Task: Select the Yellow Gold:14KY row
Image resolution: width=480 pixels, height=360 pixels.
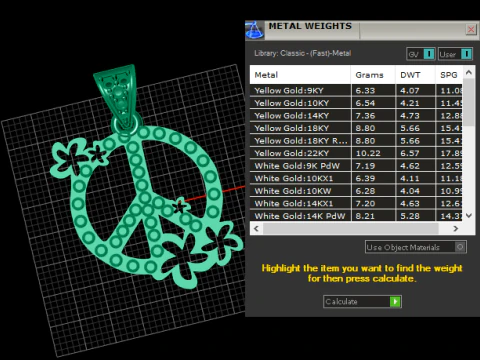Action: pos(356,116)
